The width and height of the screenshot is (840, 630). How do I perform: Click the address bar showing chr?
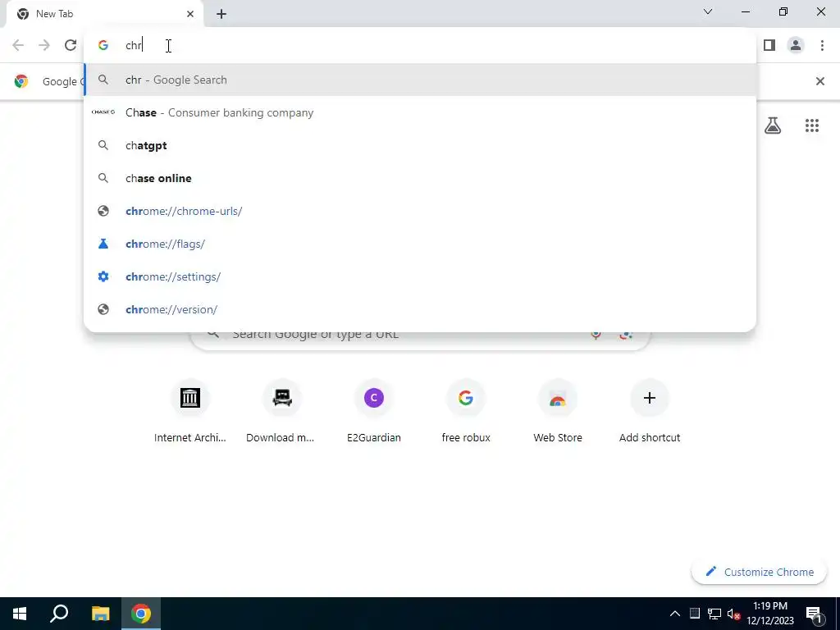tap(420, 46)
